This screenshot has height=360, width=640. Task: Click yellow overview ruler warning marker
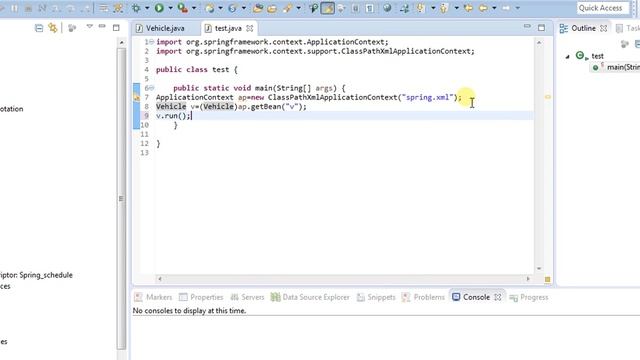coord(548,97)
